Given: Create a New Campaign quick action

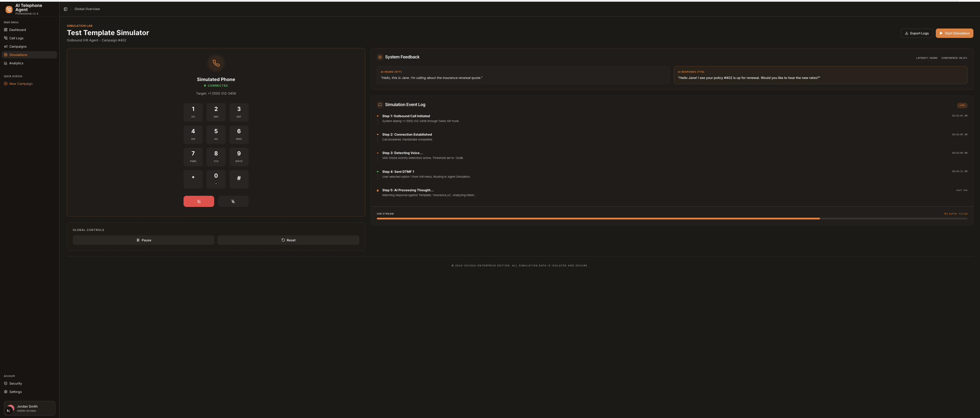Looking at the screenshot, I should 21,83.
